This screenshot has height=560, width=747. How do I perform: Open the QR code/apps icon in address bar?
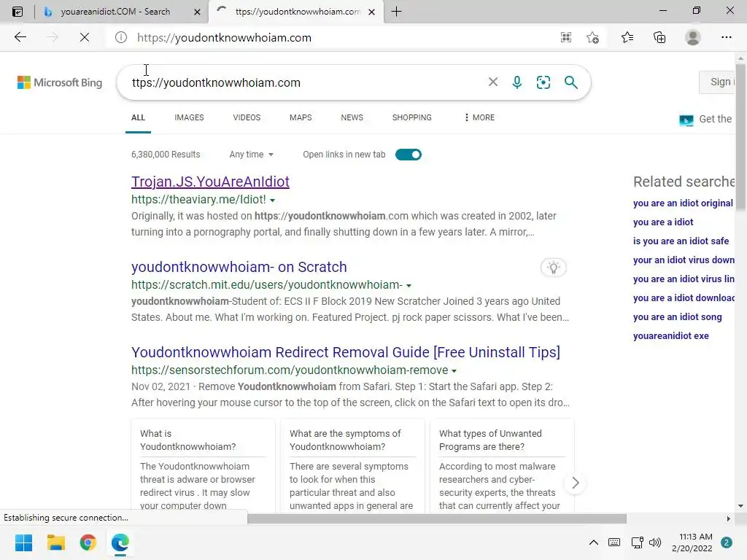point(566,37)
